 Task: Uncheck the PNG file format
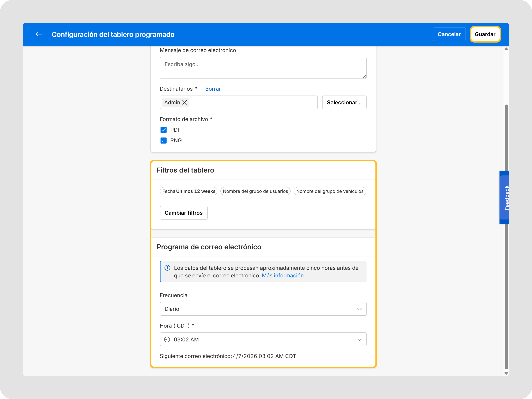(x=164, y=140)
